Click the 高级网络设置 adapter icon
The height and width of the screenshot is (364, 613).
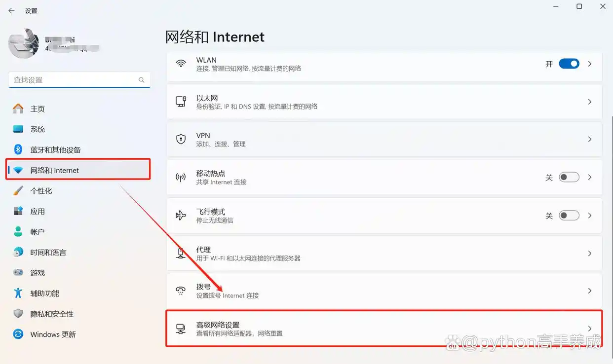181,328
